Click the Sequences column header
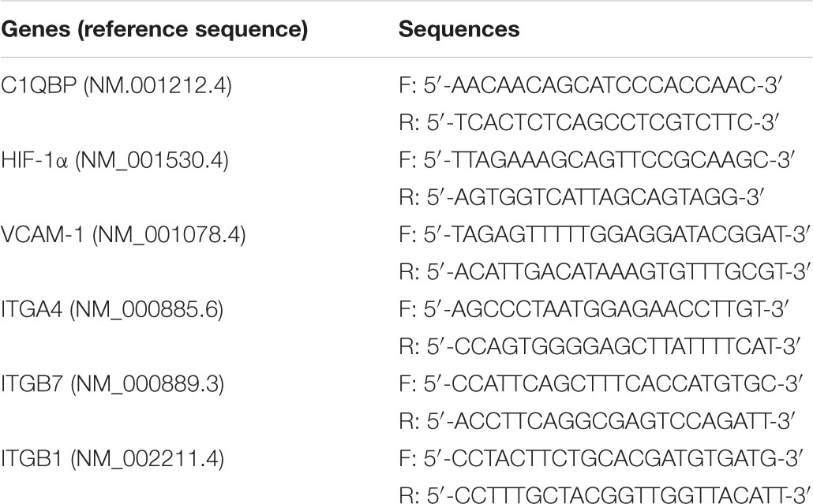The height and width of the screenshot is (504, 813). (x=459, y=29)
